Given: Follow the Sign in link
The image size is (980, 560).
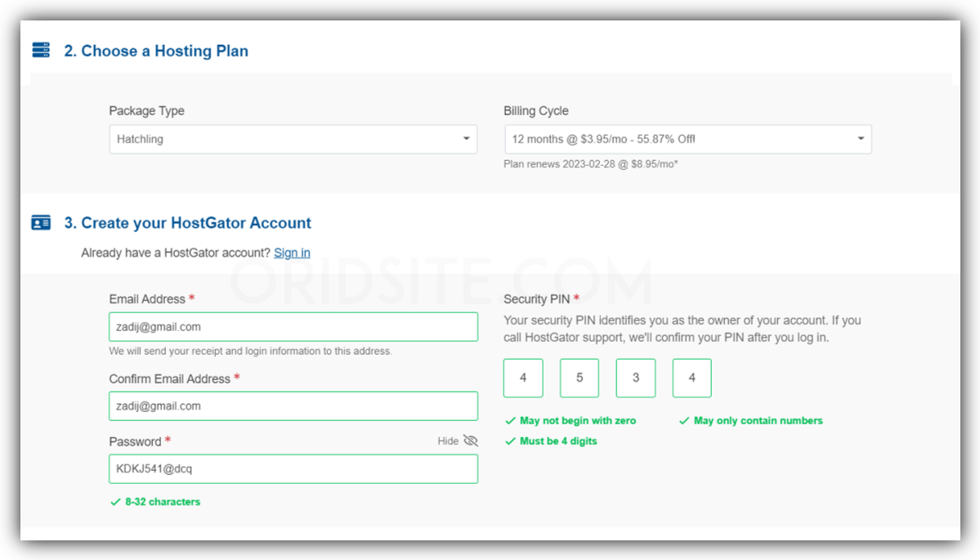Looking at the screenshot, I should pyautogui.click(x=292, y=253).
